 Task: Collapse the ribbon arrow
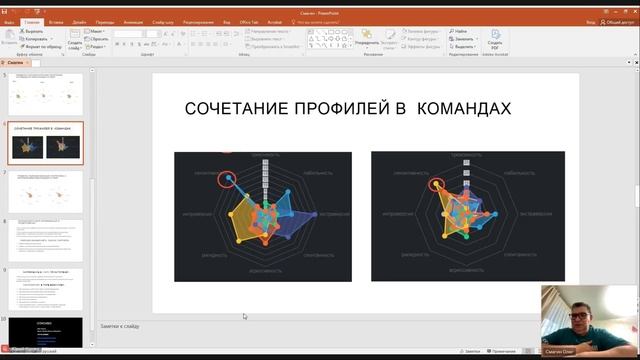pyautogui.click(x=635, y=54)
